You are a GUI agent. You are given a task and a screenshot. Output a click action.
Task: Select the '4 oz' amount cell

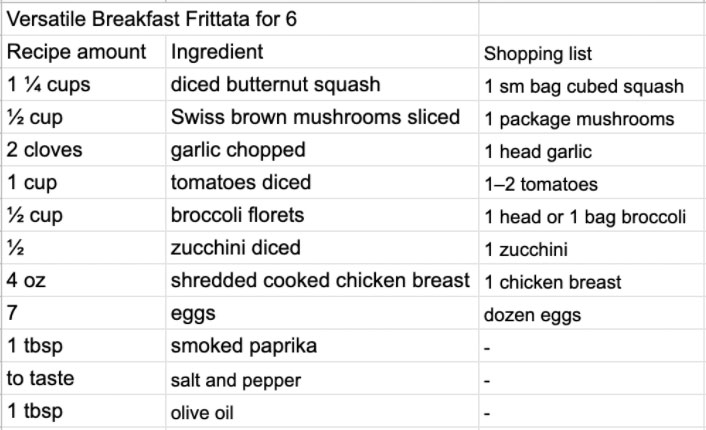[84, 281]
